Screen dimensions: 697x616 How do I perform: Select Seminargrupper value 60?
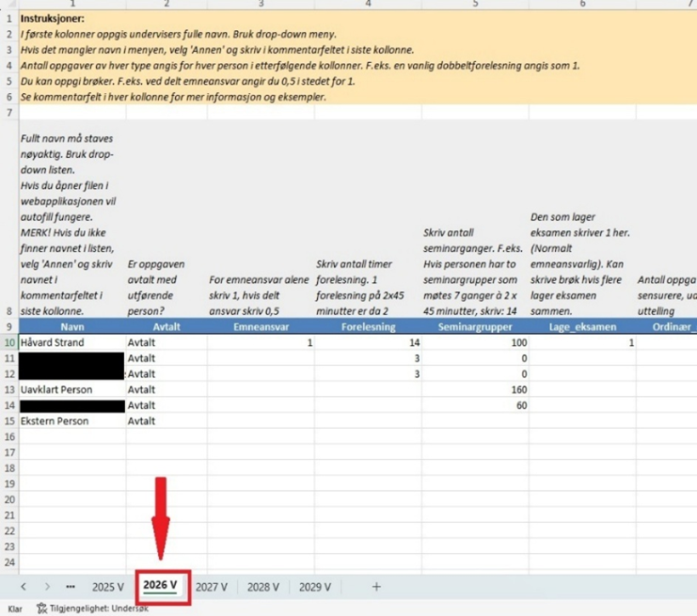click(475, 405)
